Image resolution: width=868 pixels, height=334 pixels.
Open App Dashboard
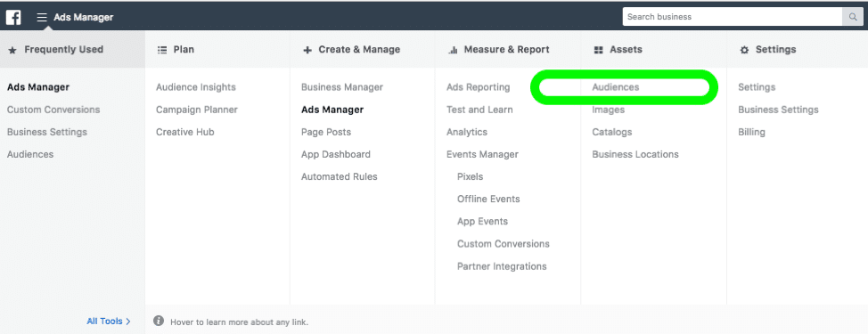tap(336, 154)
